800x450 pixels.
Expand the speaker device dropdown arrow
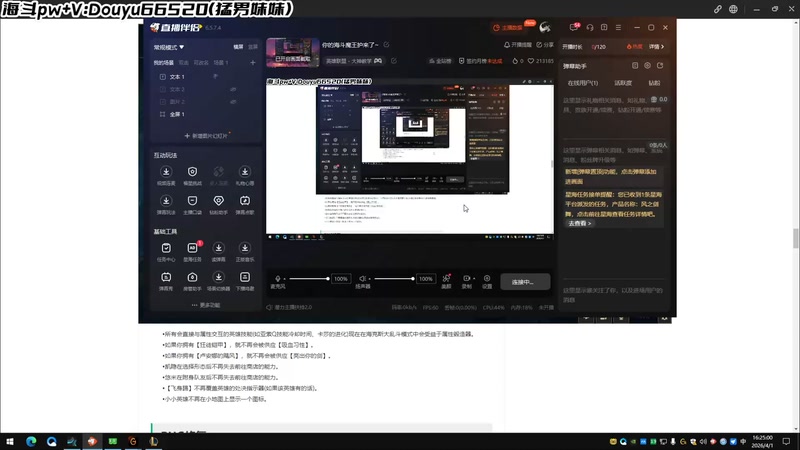[x=369, y=279]
